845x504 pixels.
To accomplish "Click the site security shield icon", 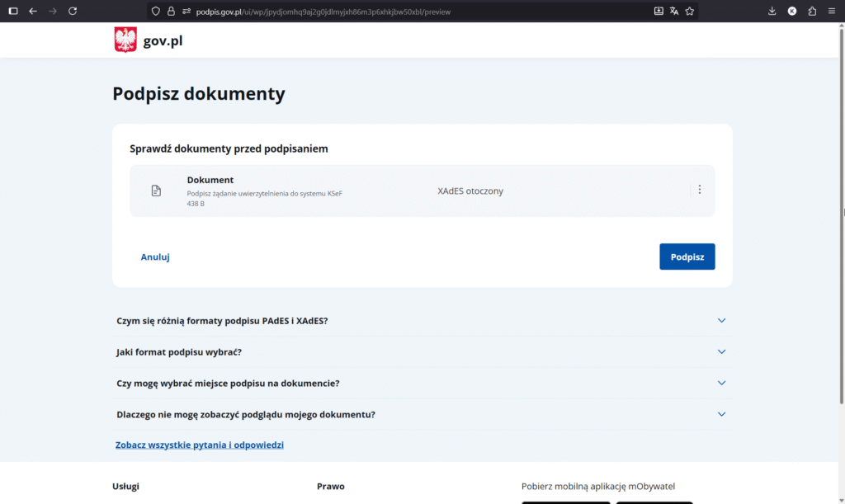I will click(155, 11).
